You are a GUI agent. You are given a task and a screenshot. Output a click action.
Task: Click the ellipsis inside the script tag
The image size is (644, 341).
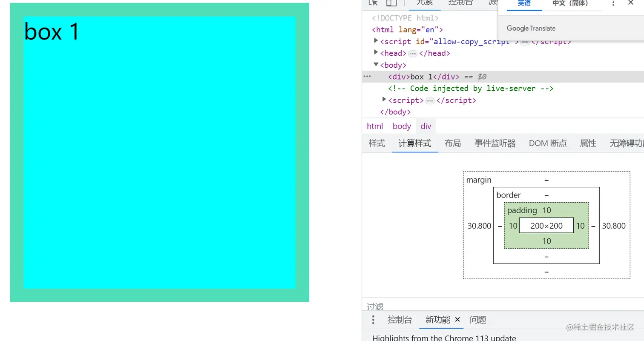[430, 100]
